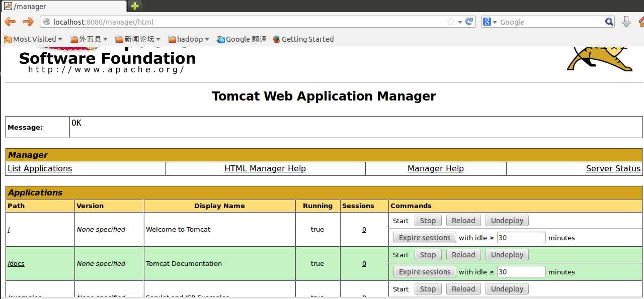Click the Running column header

[x=317, y=206]
